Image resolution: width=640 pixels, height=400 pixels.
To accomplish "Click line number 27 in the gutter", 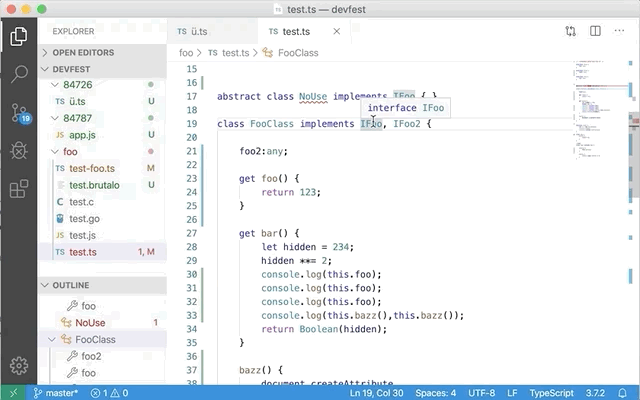I will coord(191,233).
